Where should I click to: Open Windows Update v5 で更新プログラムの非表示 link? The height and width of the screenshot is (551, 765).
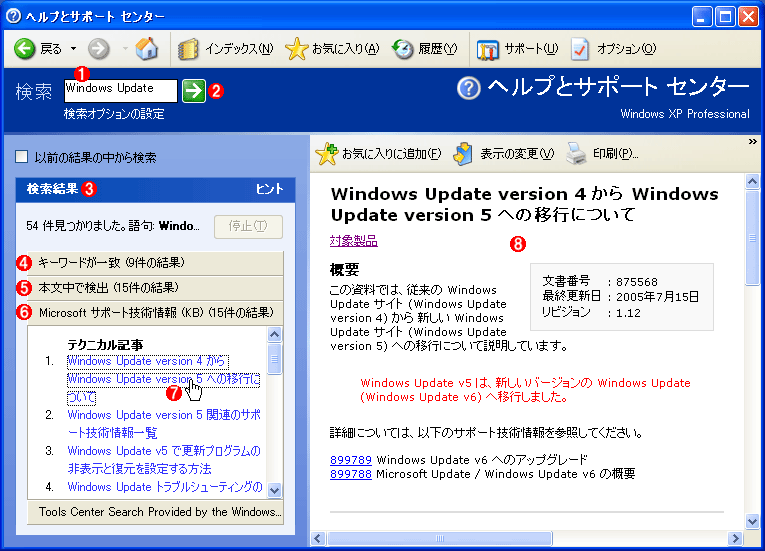click(164, 460)
